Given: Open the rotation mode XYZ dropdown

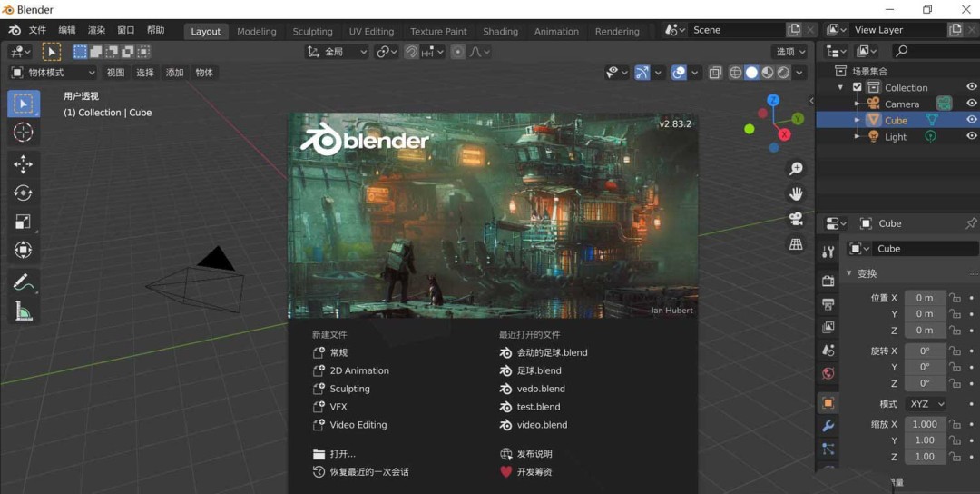Looking at the screenshot, I should click(926, 404).
